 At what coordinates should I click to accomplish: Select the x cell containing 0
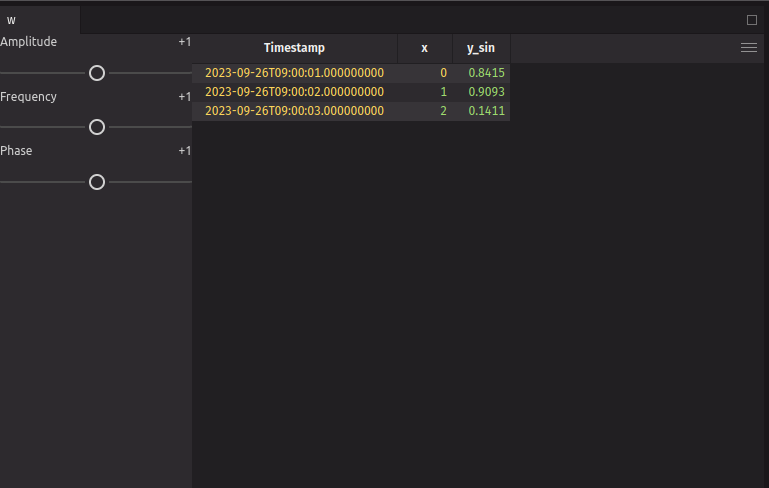pyautogui.click(x=443, y=73)
